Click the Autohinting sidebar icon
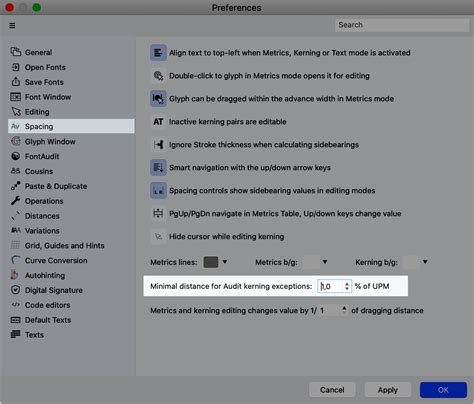 click(14, 275)
